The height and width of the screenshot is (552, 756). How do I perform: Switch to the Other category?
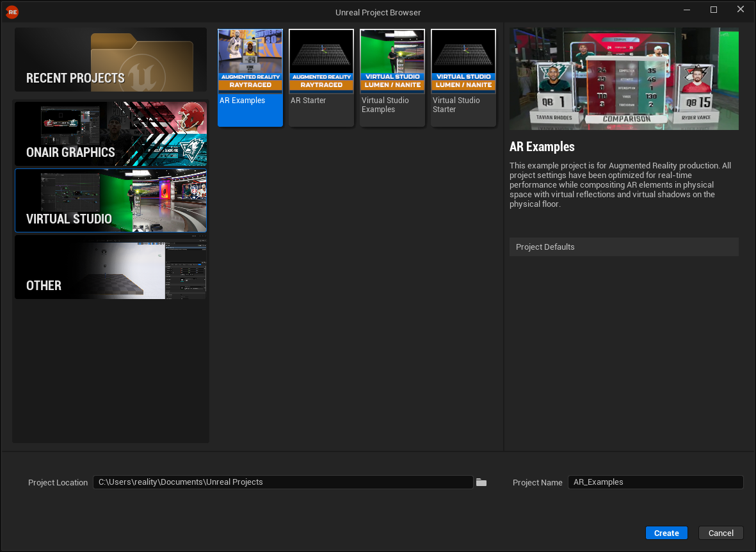click(111, 267)
